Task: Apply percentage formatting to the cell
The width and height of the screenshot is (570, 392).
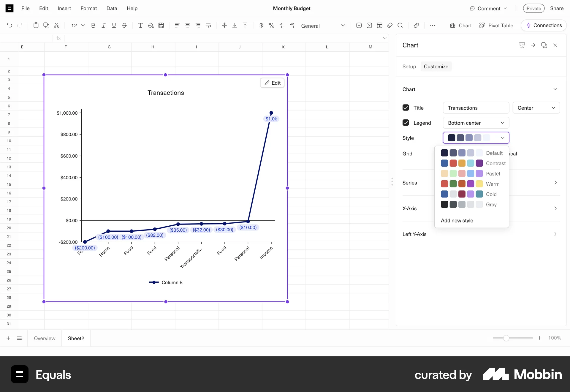Action: 271,26
